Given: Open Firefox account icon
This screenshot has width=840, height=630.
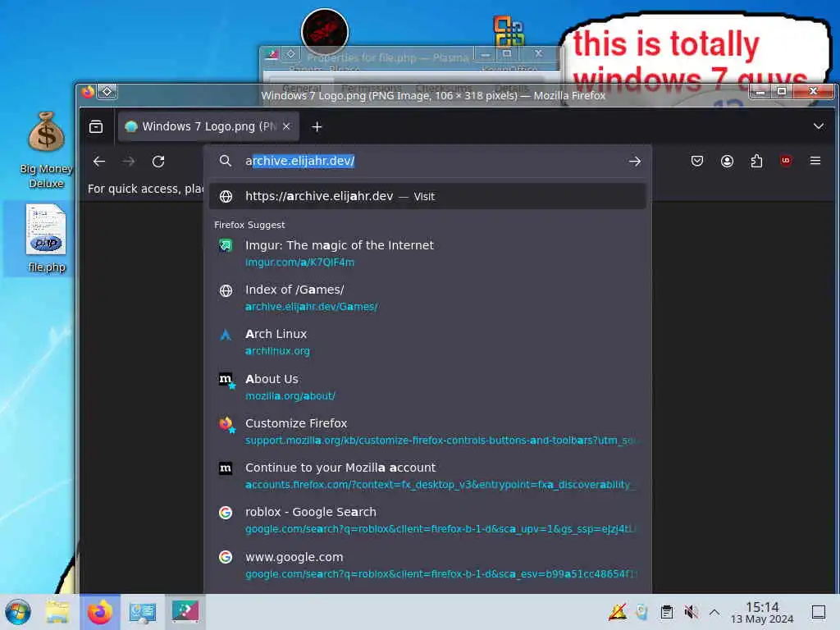Looking at the screenshot, I should click(x=727, y=161).
